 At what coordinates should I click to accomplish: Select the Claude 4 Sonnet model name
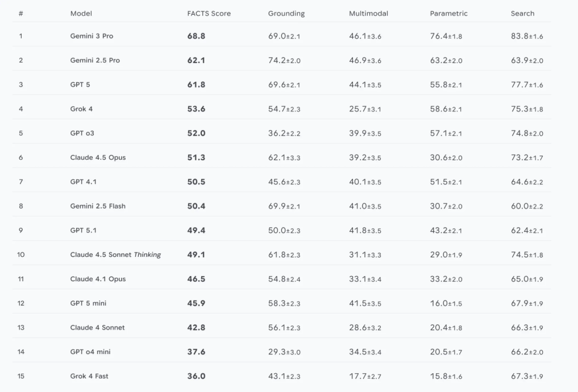tap(97, 327)
